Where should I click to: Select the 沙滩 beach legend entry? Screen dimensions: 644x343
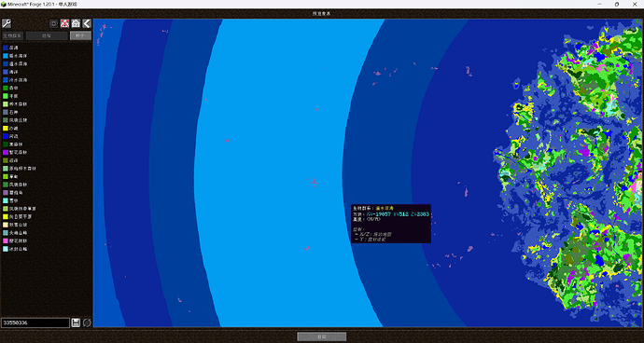pyautogui.click(x=11, y=128)
